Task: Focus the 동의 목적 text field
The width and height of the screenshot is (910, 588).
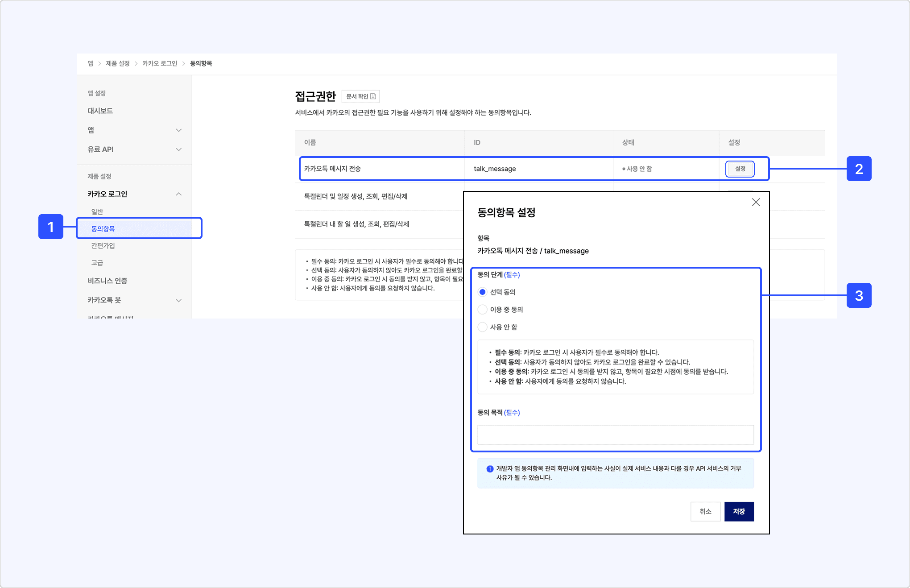Action: click(x=616, y=435)
